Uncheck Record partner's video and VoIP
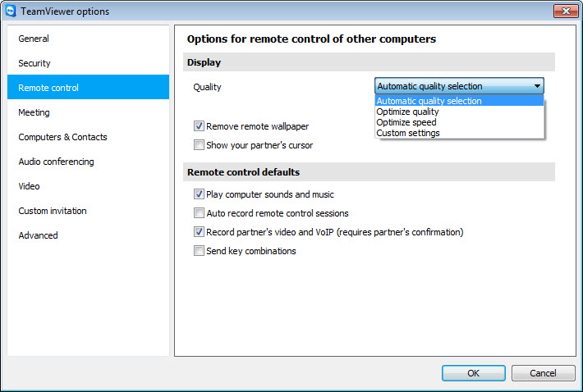This screenshot has width=583, height=392. [x=199, y=232]
